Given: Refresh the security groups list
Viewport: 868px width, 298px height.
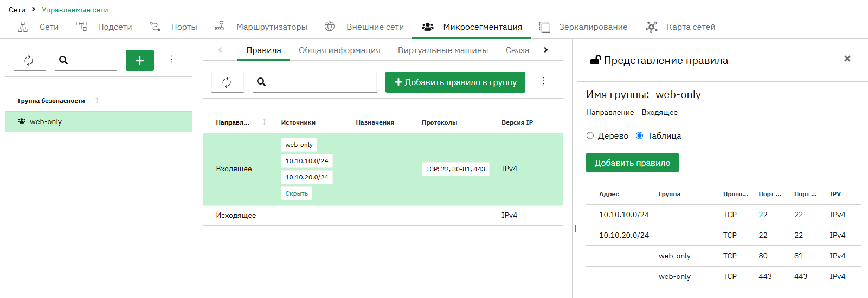Looking at the screenshot, I should [29, 60].
